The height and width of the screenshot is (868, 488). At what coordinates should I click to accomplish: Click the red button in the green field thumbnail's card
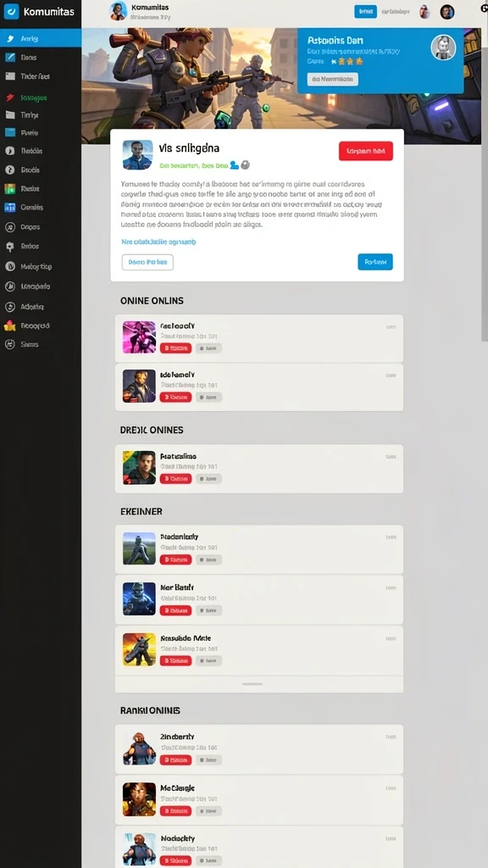tap(175, 559)
